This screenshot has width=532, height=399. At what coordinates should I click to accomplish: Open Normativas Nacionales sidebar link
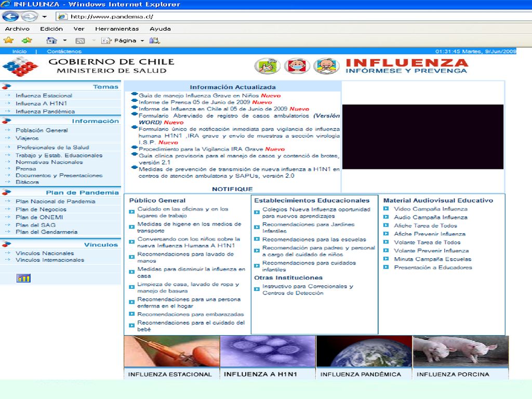[x=49, y=162]
